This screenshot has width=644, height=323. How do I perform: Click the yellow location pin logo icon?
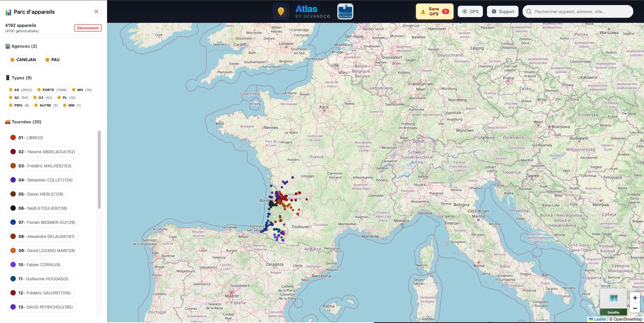[281, 11]
